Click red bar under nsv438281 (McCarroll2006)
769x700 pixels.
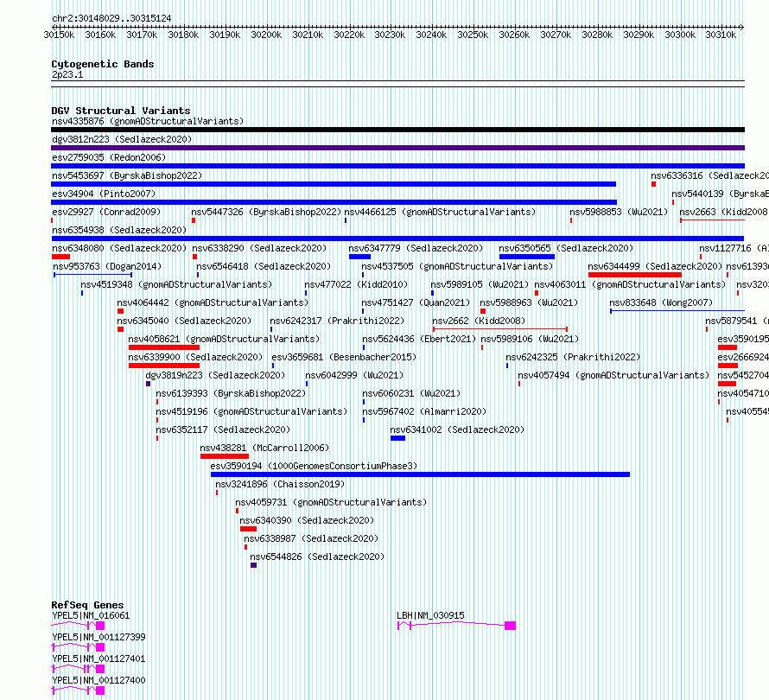225,456
